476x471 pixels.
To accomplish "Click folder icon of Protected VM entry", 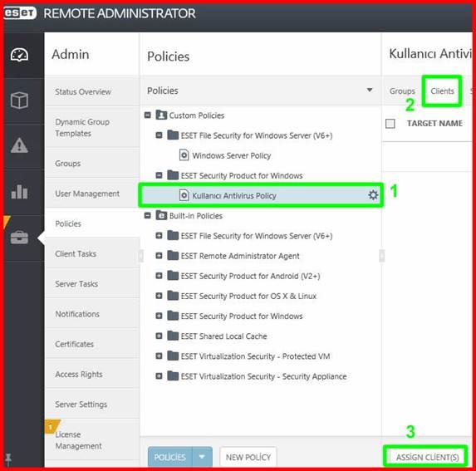I will tap(173, 356).
